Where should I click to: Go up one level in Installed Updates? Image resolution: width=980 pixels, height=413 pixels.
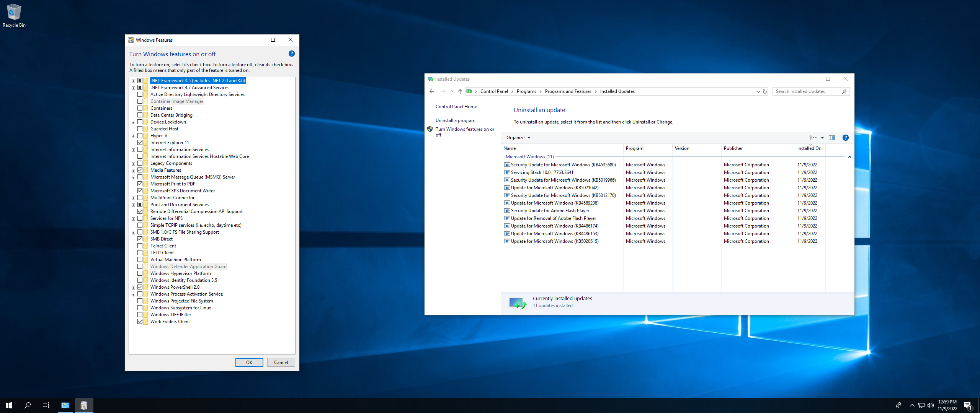pos(460,91)
